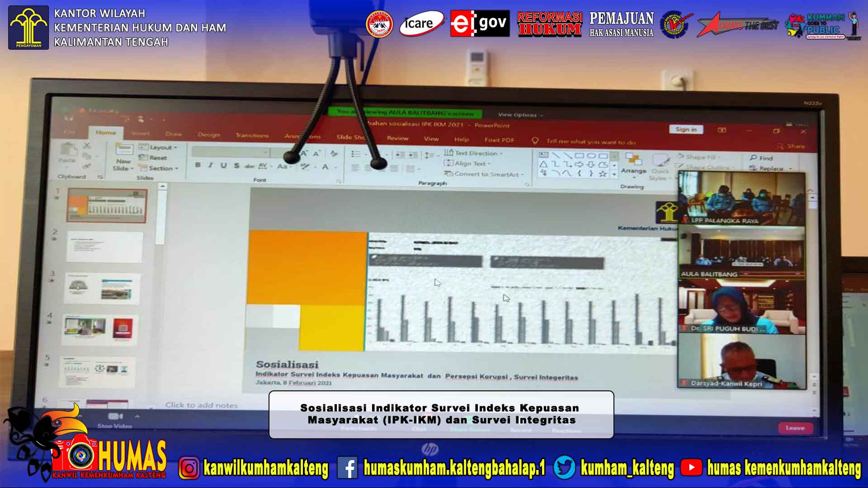Select slide 1 thumbnail in slide panel
868x488 pixels.
(107, 206)
